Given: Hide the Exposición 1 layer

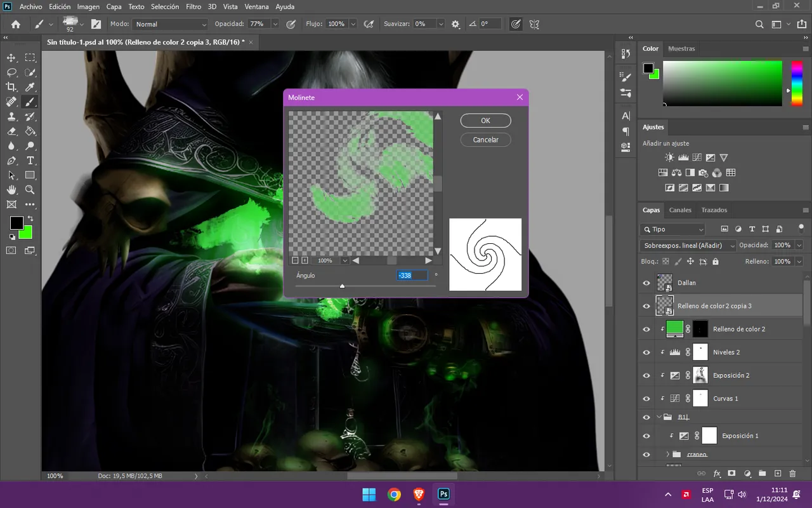Looking at the screenshot, I should point(646,436).
